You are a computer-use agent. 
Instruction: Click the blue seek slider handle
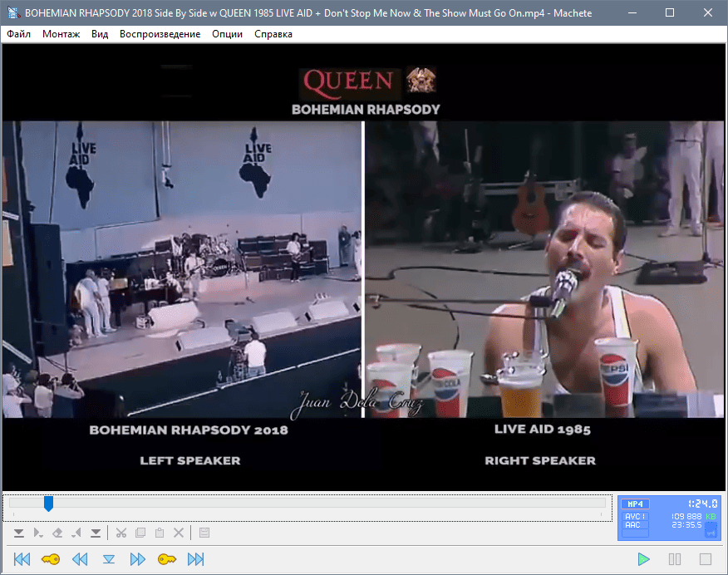tap(48, 504)
